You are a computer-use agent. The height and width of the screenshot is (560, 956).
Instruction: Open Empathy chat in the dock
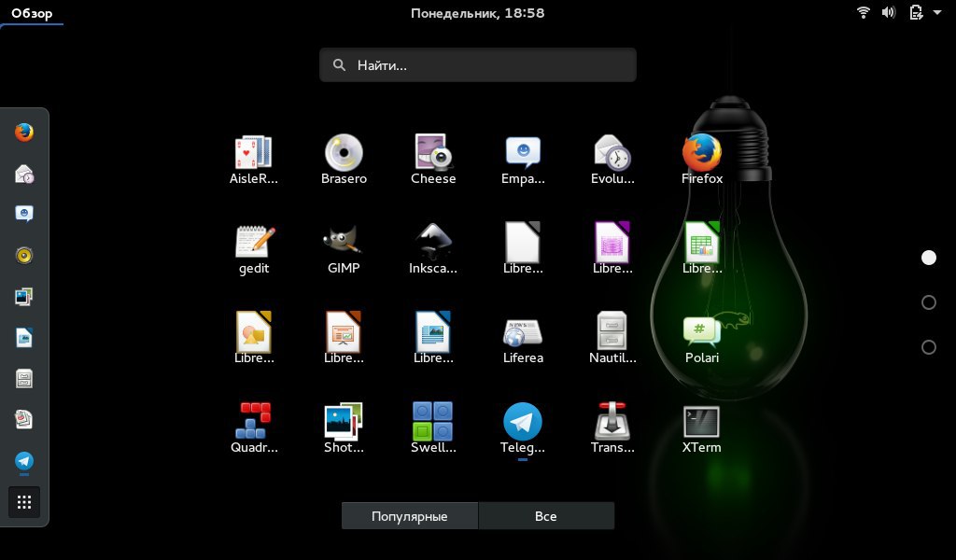(23, 214)
